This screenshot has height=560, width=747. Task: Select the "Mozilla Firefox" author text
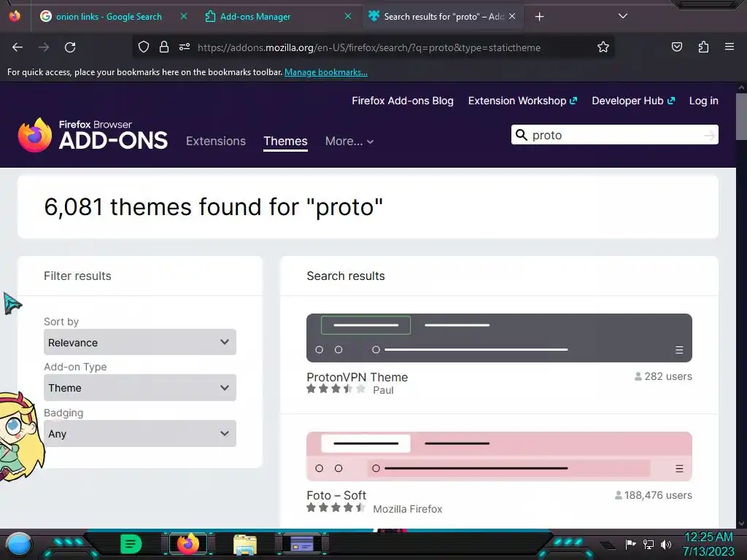pos(407,508)
